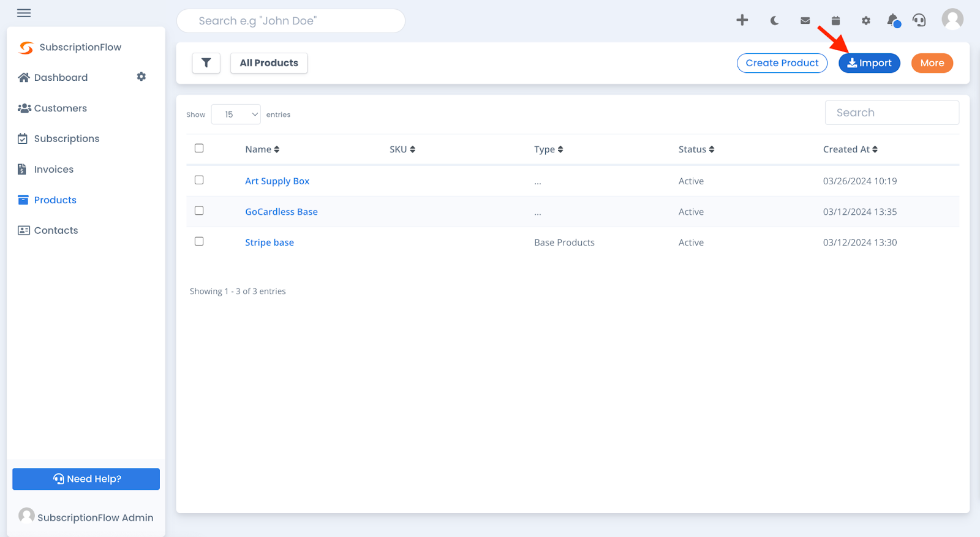Open the Art Supply Box product
The width and height of the screenshot is (980, 537).
coord(277,181)
